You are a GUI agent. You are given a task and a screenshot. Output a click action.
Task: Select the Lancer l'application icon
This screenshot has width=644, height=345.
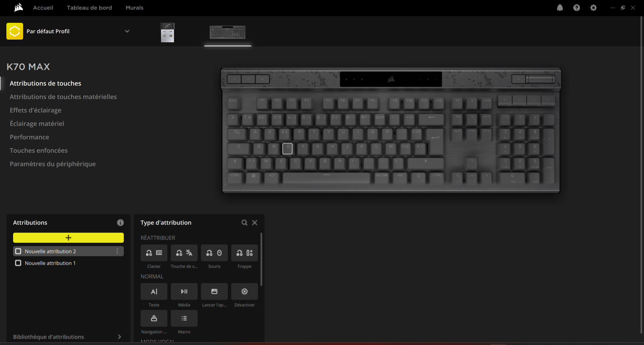[x=214, y=292]
